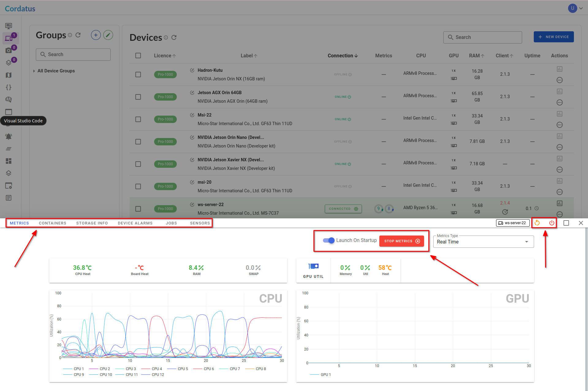The width and height of the screenshot is (588, 391).
Task: Sort devices by Client column
Action: (504, 56)
